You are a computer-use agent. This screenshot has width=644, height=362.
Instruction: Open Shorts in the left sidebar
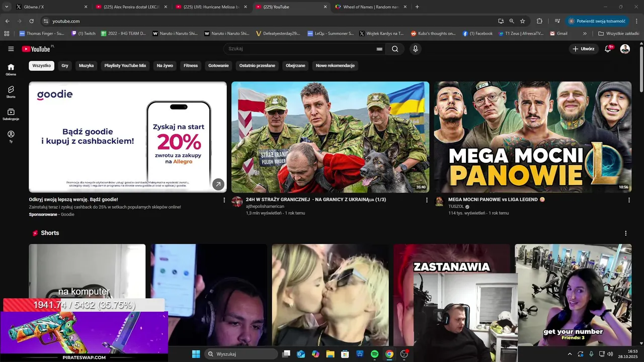point(11,92)
